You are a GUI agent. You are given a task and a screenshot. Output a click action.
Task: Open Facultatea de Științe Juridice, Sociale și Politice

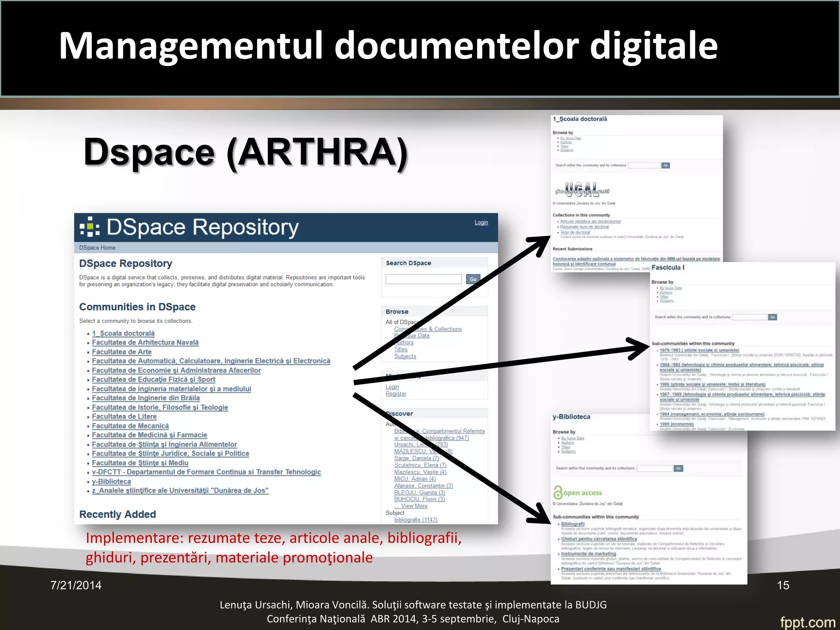point(171,453)
